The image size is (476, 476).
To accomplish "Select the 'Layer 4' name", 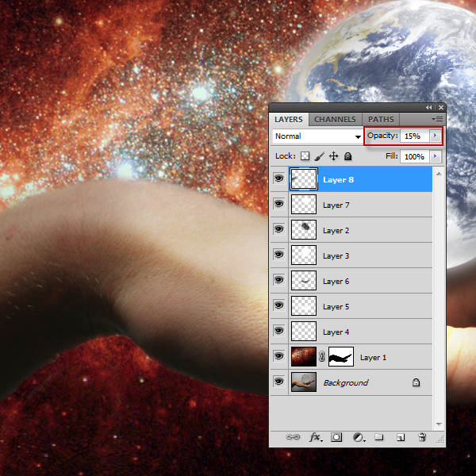I will tap(336, 332).
